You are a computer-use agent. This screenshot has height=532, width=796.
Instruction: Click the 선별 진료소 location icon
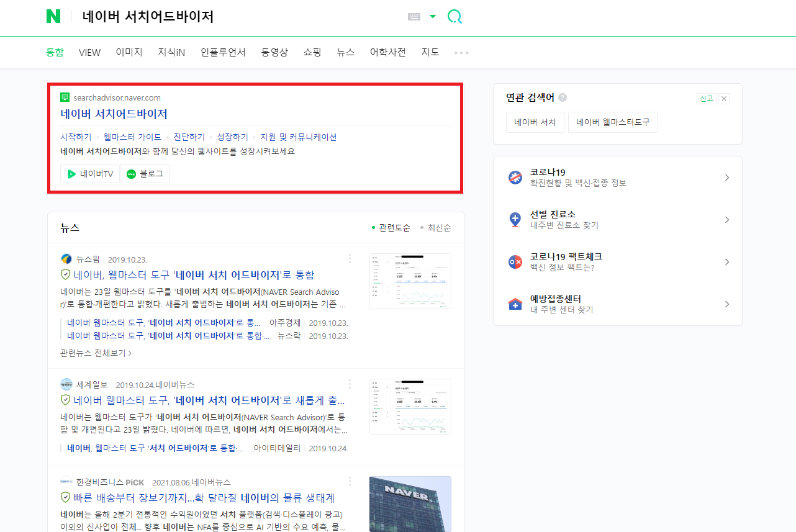pos(515,220)
